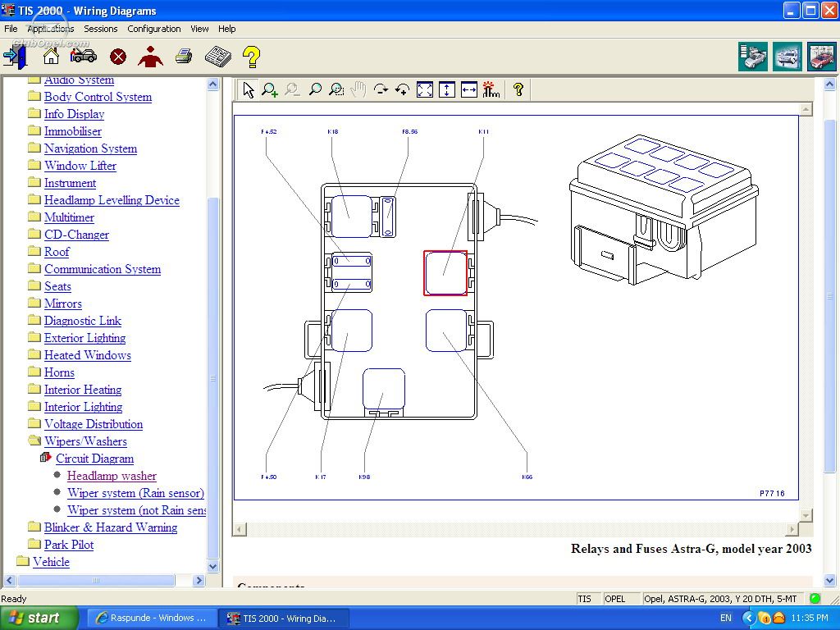Switch to Raspunde - Windows taskbar item
This screenshot has width=840, height=630.
[150, 618]
